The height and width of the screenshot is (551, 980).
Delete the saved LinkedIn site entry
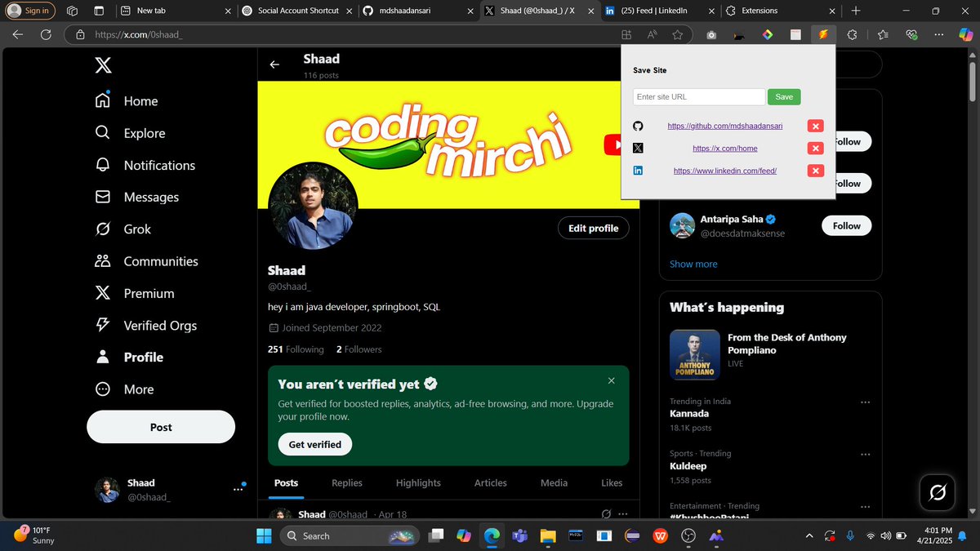click(815, 171)
